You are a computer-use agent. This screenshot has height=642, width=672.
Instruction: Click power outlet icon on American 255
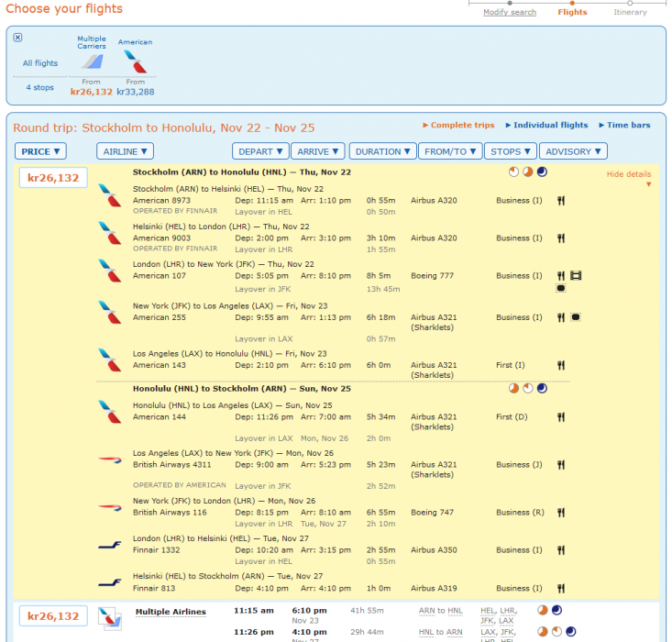tap(576, 317)
